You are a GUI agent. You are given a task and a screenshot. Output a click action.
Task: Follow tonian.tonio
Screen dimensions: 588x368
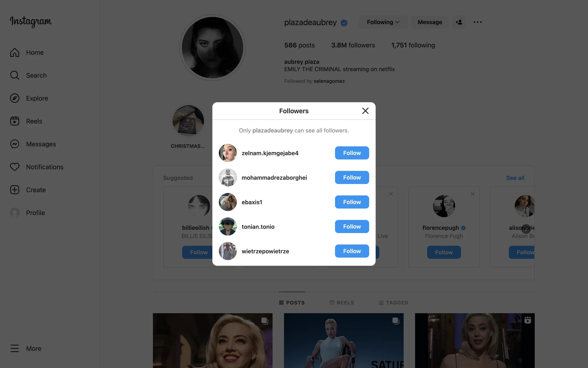click(x=352, y=227)
